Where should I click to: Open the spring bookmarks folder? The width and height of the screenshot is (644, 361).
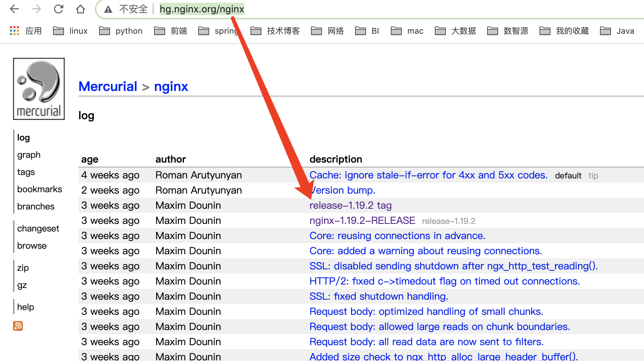coord(218,31)
